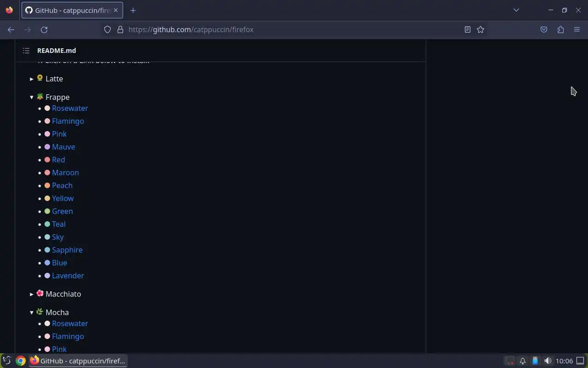List all tabs dropdown arrow
Image resolution: width=588 pixels, height=368 pixels.
(x=516, y=10)
